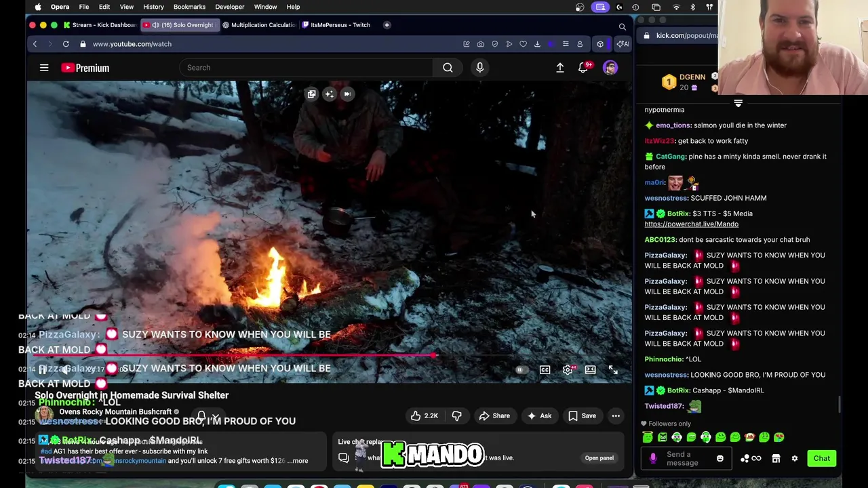
Task: Switch video to theater mode
Action: pyautogui.click(x=591, y=370)
